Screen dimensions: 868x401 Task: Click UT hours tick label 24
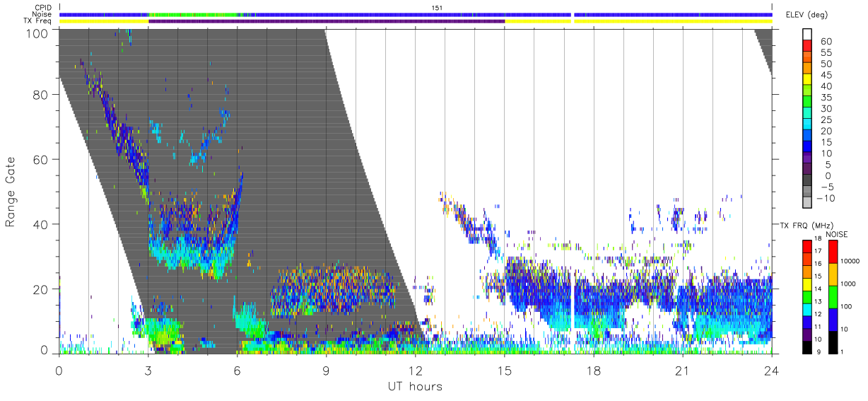pos(771,370)
